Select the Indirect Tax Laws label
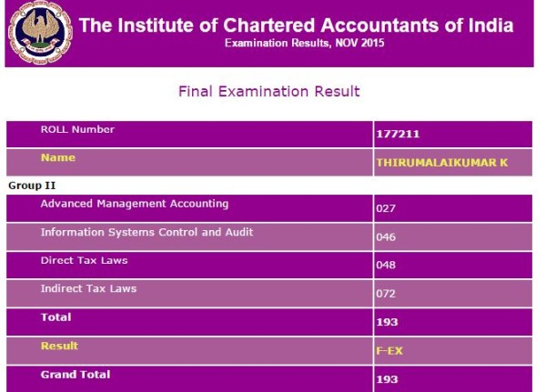 click(x=88, y=289)
